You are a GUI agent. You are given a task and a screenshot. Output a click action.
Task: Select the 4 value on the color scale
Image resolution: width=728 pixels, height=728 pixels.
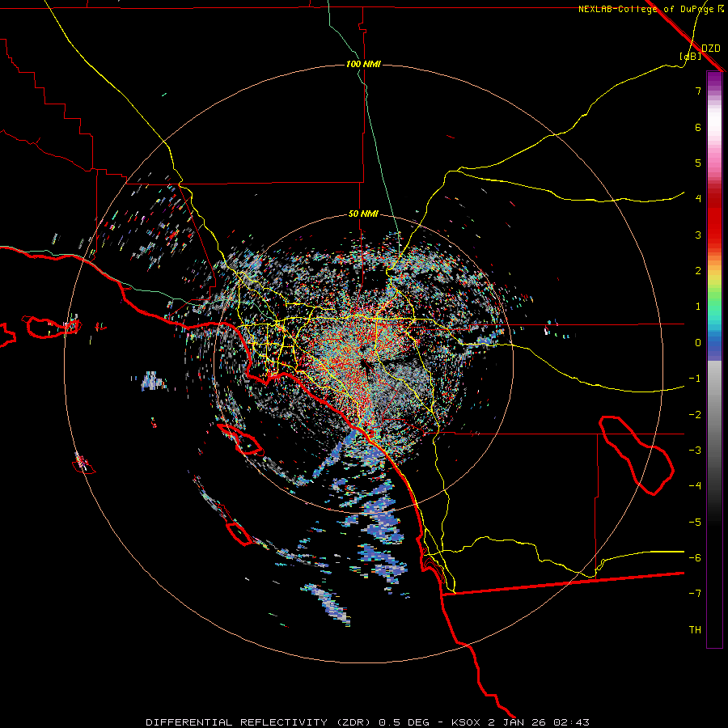tap(698, 199)
